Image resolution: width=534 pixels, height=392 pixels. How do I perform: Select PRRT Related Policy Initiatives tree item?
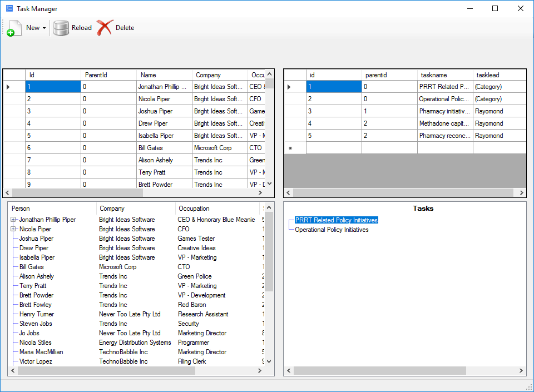click(x=336, y=220)
